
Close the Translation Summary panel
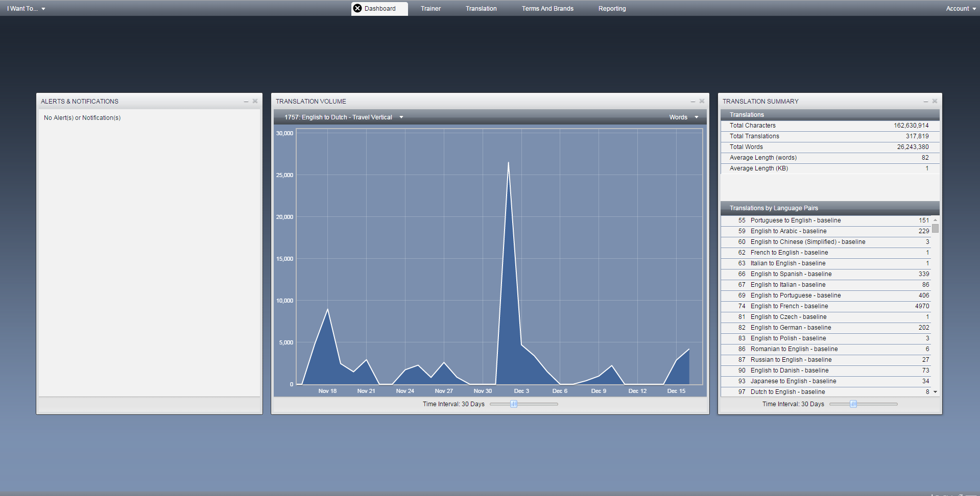(935, 101)
